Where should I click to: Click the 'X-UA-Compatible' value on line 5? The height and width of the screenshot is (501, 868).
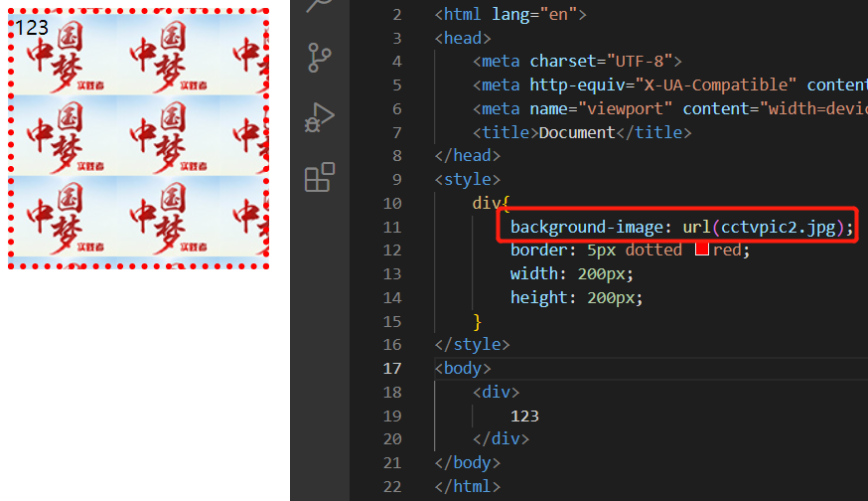716,84
